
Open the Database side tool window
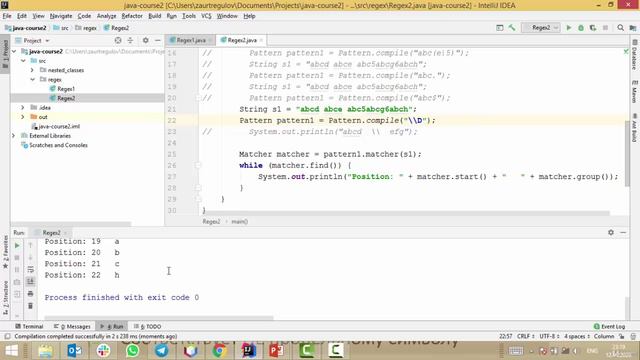(634, 55)
